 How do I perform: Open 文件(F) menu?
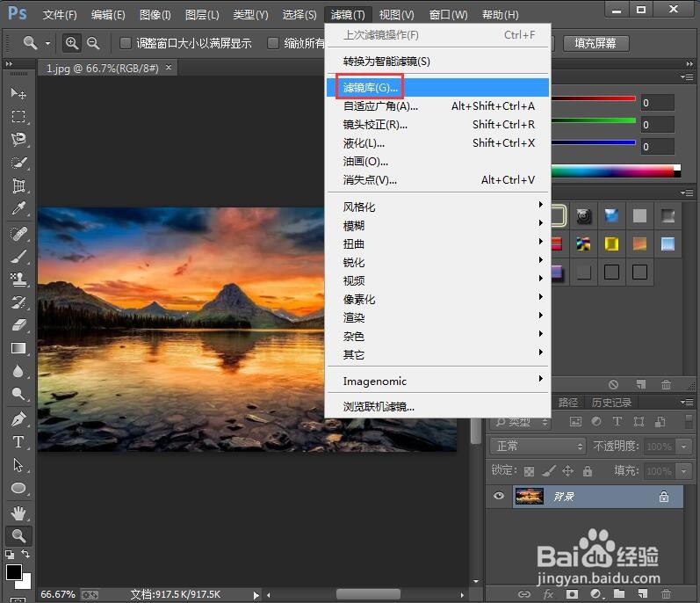(x=60, y=15)
